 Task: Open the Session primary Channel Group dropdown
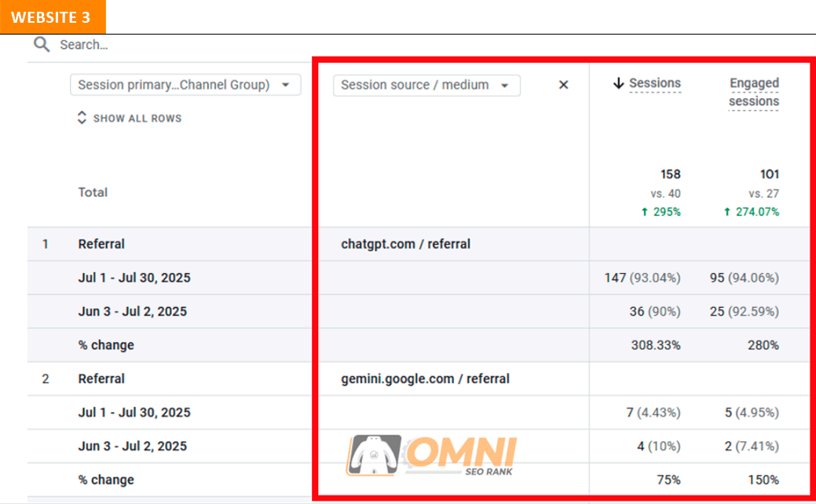coord(185,85)
